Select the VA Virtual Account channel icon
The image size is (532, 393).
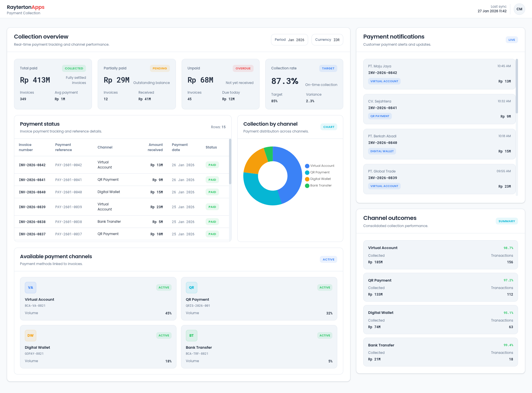pyautogui.click(x=30, y=288)
